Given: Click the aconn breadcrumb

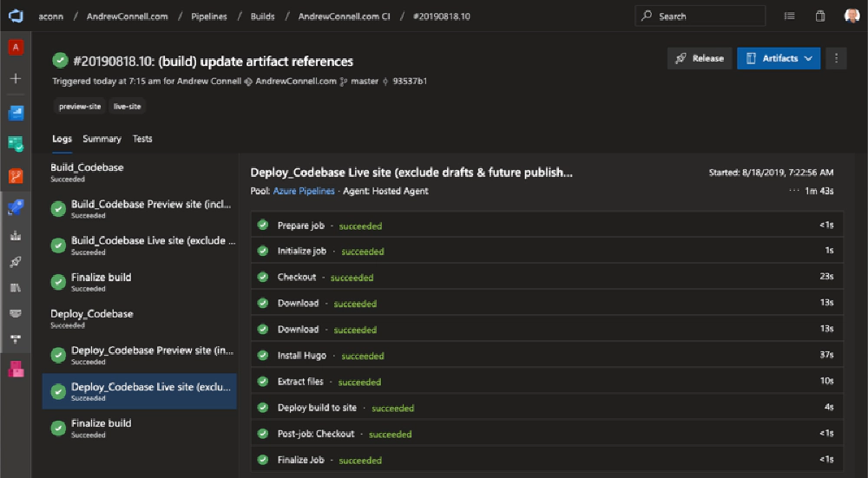Looking at the screenshot, I should coord(51,16).
